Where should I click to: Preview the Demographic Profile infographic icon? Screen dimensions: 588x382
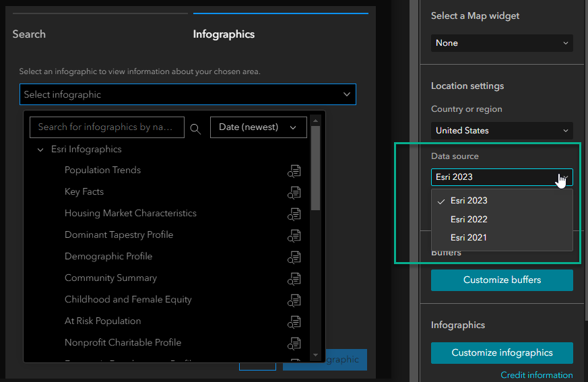pos(294,257)
